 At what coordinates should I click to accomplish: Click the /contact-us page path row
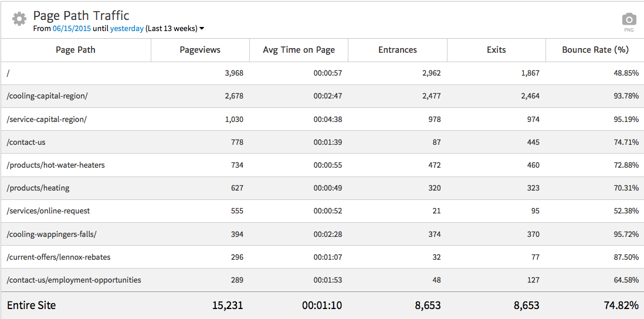pos(26,142)
